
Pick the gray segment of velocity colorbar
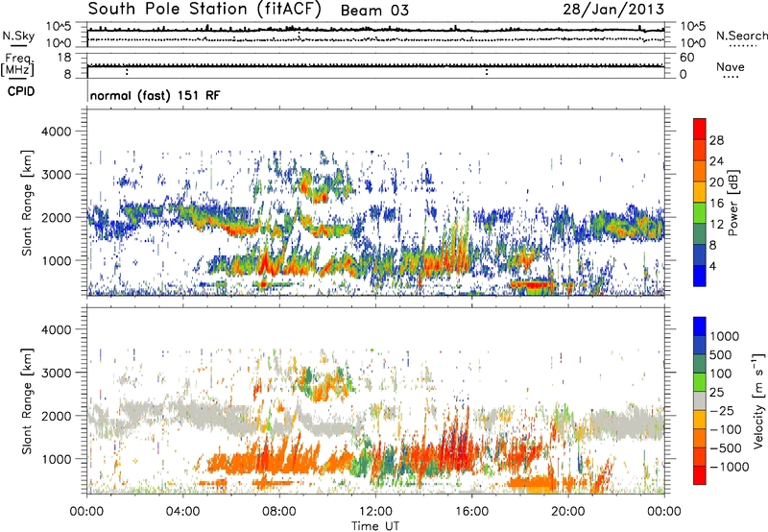pyautogui.click(x=700, y=400)
